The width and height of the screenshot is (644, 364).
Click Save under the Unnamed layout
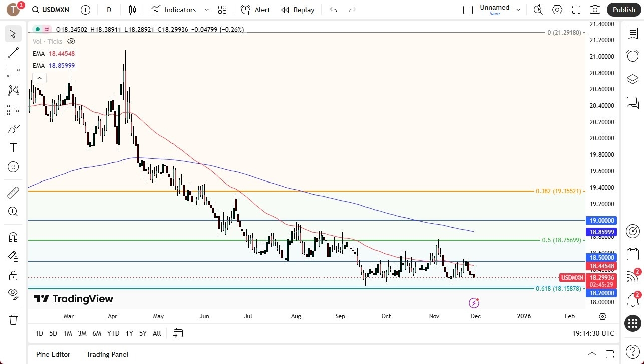pos(494,14)
